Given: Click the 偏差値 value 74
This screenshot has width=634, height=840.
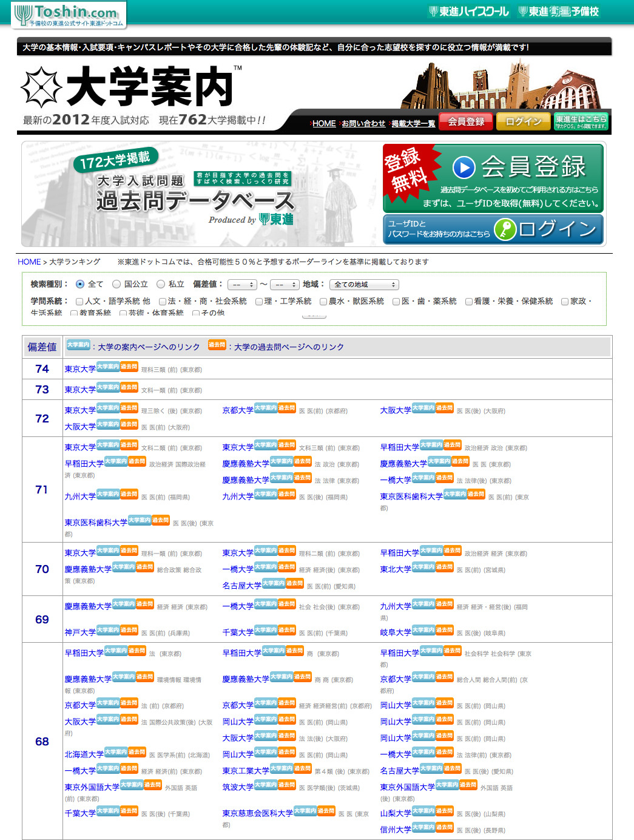Looking at the screenshot, I should click(42, 368).
